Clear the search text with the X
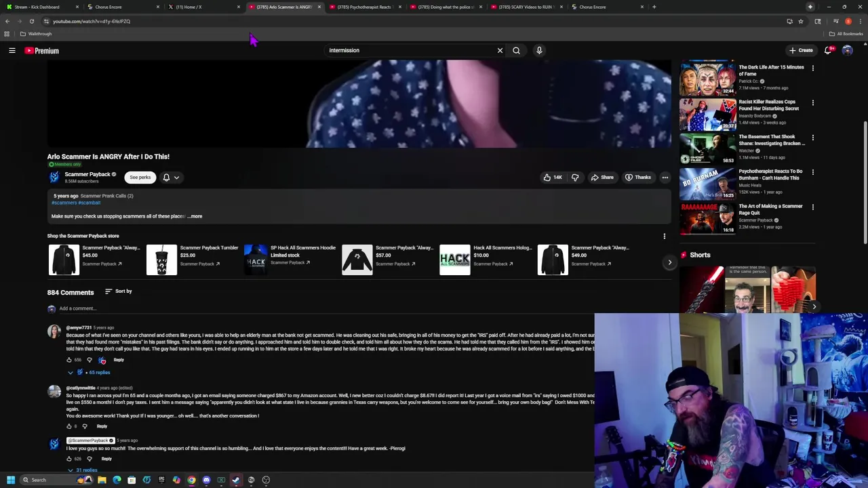This screenshot has height=488, width=868. 500,50
